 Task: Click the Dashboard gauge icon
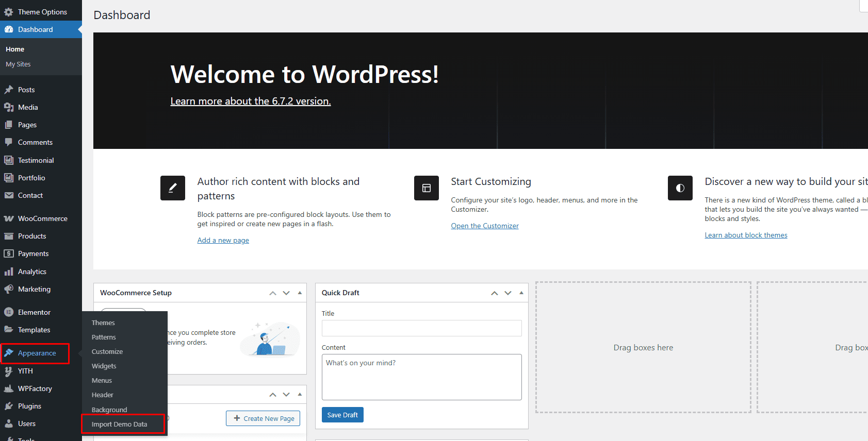[x=9, y=29]
